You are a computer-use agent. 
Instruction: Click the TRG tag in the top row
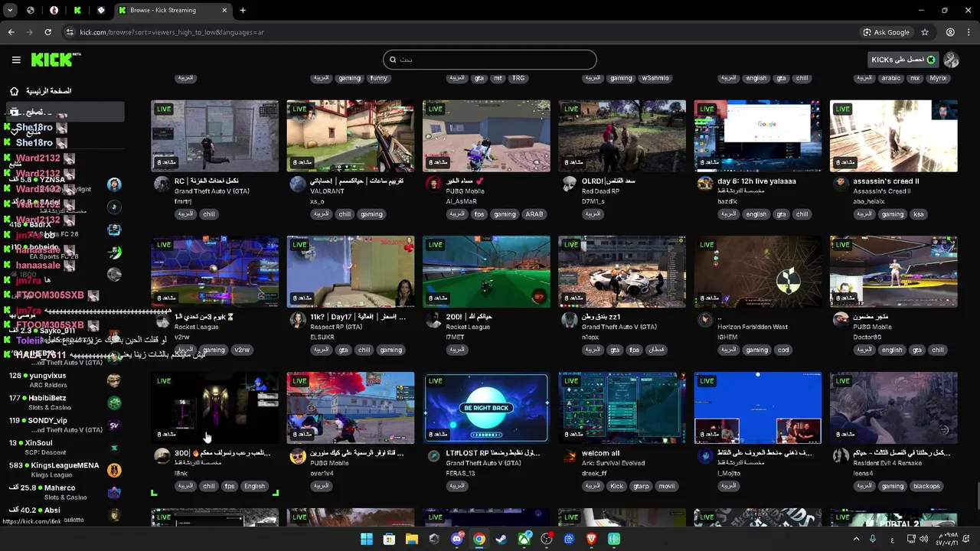pos(518,78)
